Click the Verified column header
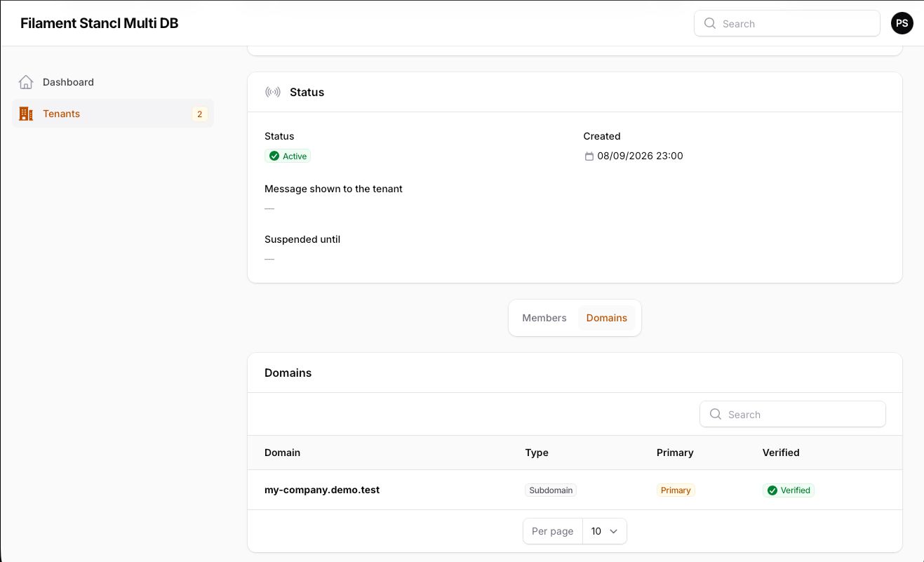Viewport: 924px width, 562px height. coord(781,453)
